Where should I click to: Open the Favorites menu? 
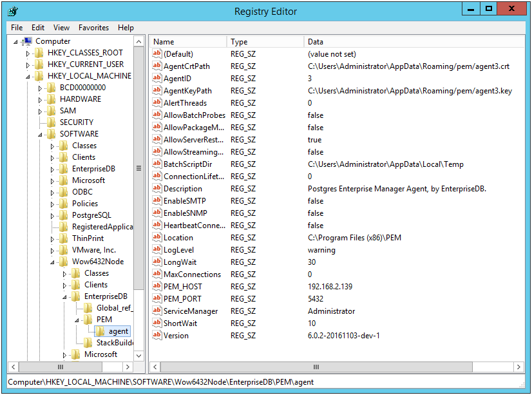coord(94,28)
